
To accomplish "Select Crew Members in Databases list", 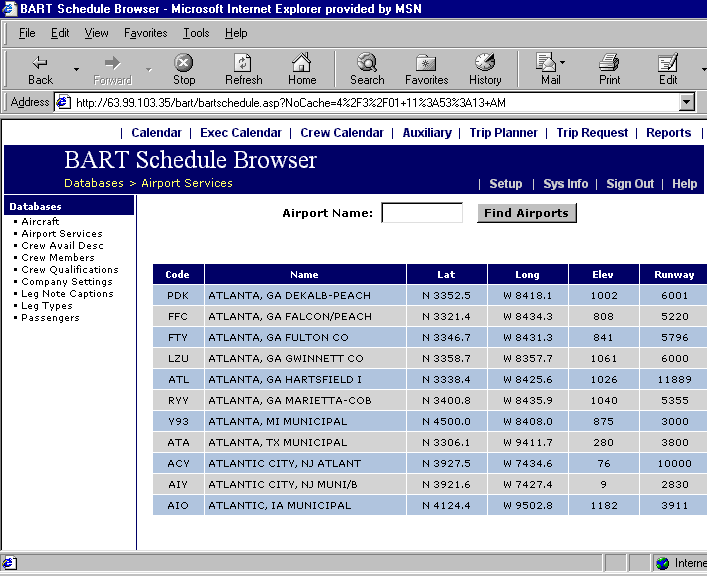I will [x=58, y=258].
